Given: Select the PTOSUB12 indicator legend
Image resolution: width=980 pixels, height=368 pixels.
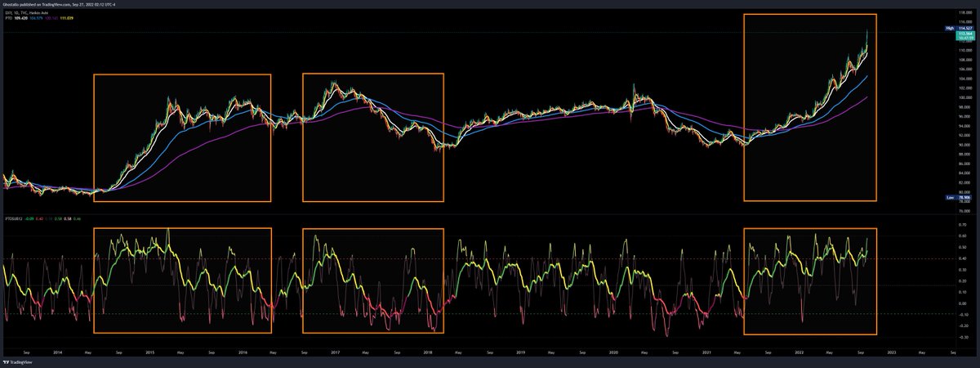Looking at the screenshot, I should point(13,218).
